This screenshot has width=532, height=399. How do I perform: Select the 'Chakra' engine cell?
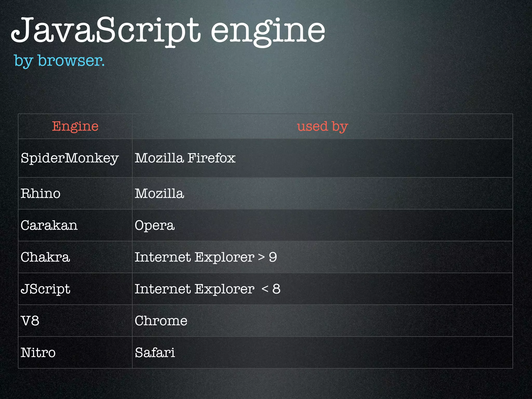pyautogui.click(x=75, y=257)
